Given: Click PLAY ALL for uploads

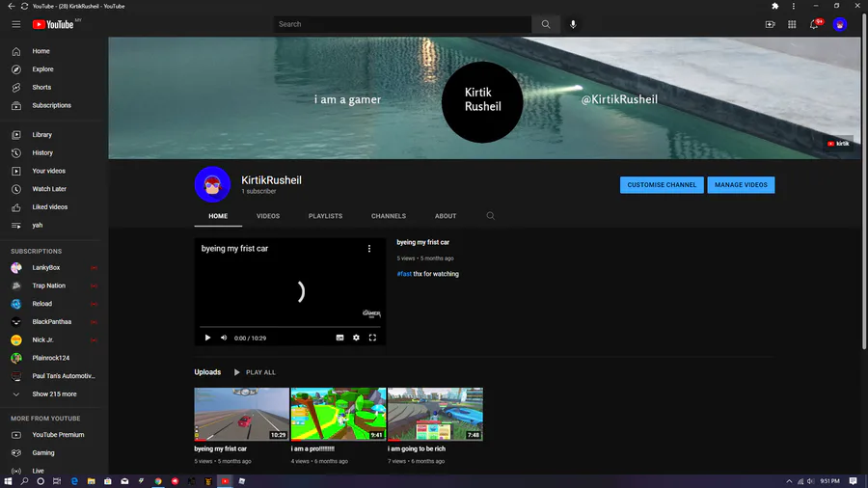Looking at the screenshot, I should (x=255, y=372).
